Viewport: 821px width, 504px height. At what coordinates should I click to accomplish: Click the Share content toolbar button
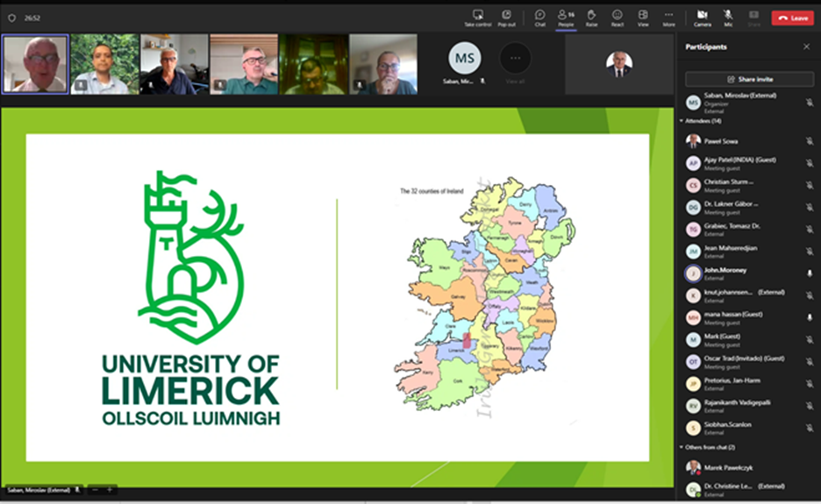pos(753,18)
